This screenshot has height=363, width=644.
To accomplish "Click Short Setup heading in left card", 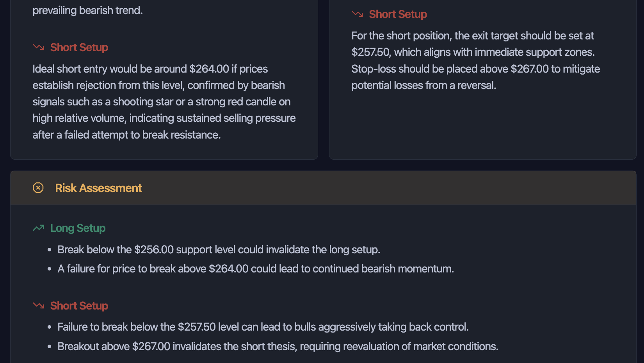I will pos(79,47).
